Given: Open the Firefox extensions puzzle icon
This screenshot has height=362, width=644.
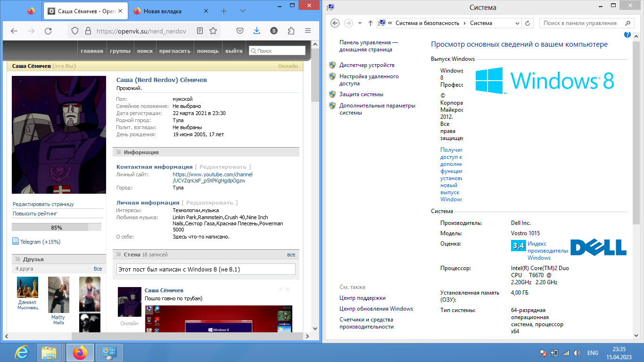Looking at the screenshot, I should [x=291, y=31].
